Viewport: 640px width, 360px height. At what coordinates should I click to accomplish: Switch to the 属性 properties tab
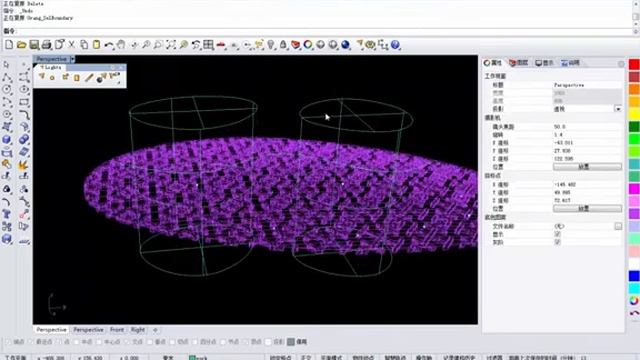pyautogui.click(x=492, y=63)
